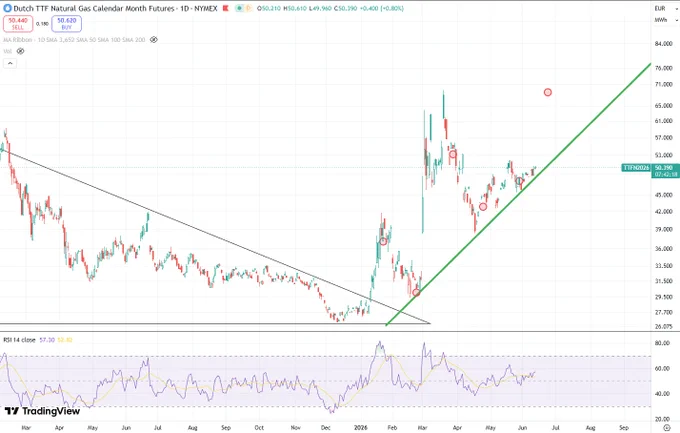Click the purple RSI value 57.30
This screenshot has width=680, height=433.
(47, 340)
